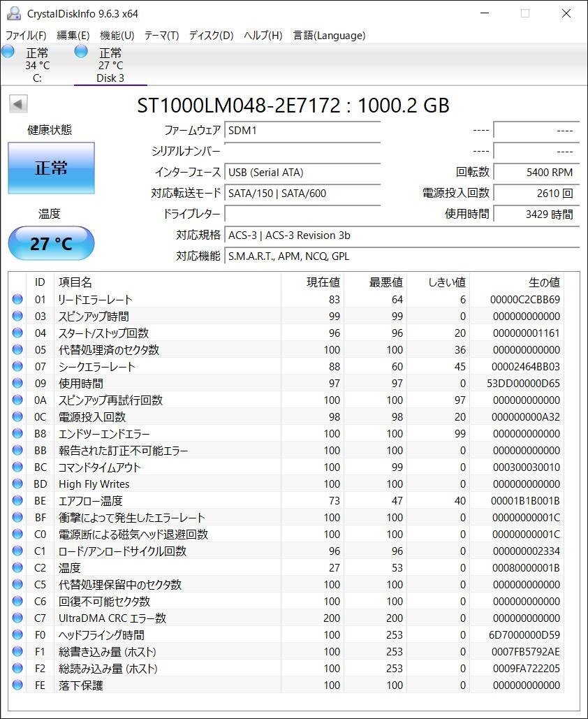Select the Disk 3 status tab

point(110,65)
